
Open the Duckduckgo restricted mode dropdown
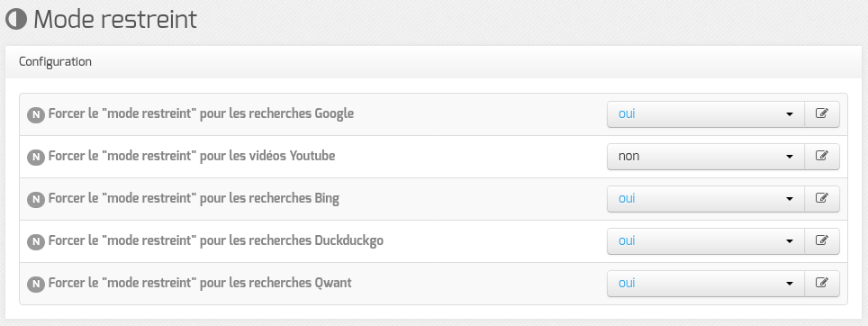pos(706,241)
